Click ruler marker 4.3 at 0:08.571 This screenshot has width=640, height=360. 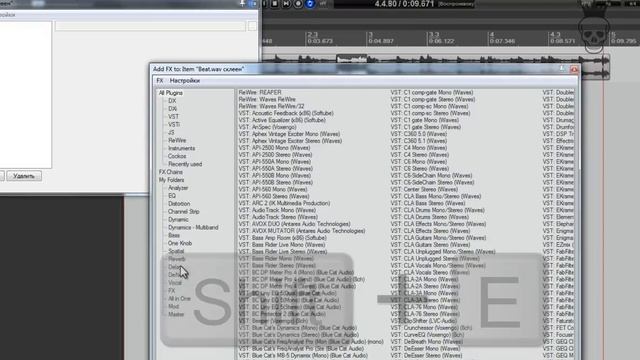point(562,38)
